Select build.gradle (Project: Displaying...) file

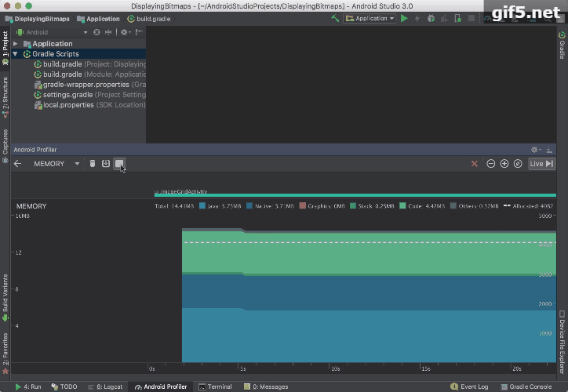click(89, 64)
